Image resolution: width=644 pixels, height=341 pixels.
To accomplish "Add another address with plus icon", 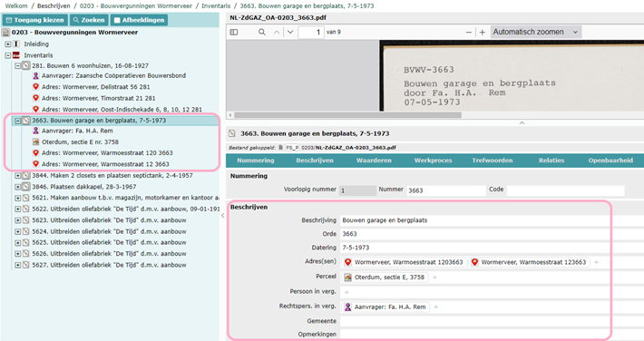I will pos(596,262).
